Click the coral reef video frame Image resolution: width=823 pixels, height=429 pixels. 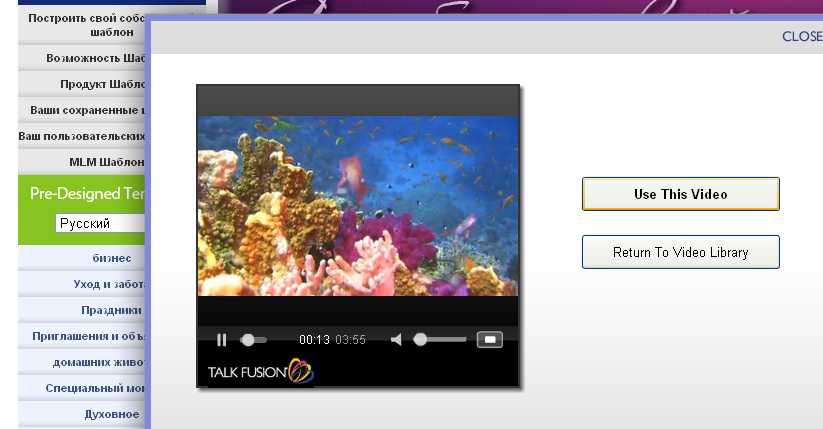[358, 206]
